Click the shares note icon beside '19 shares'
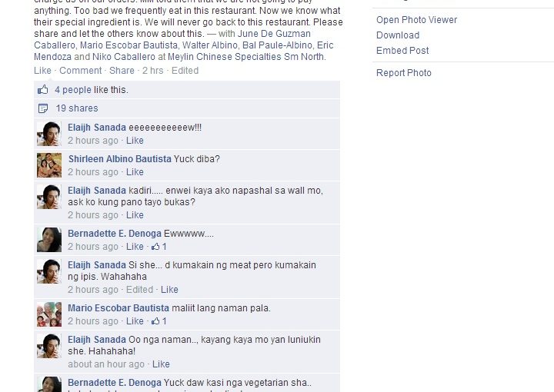The width and height of the screenshot is (554, 392). 43,108
